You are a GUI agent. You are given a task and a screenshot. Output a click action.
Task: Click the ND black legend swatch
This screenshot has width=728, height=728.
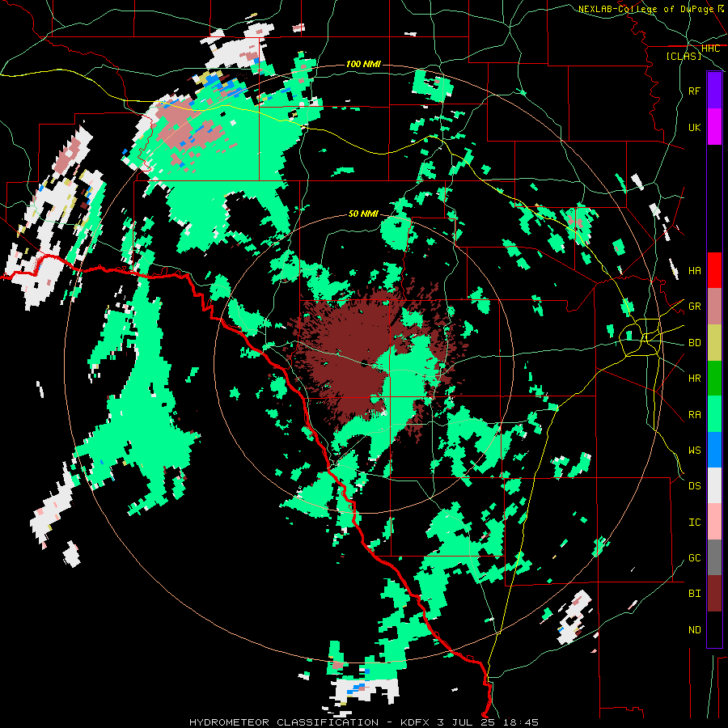tap(714, 629)
